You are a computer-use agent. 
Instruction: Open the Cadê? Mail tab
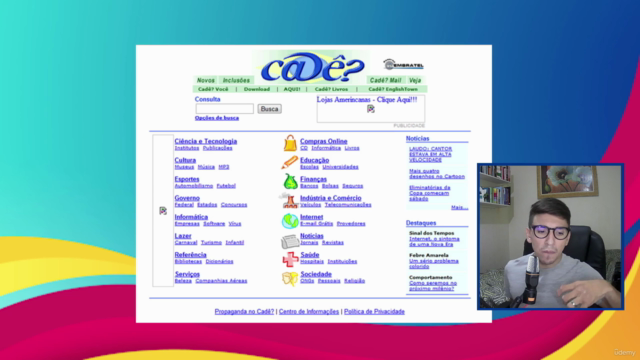pyautogui.click(x=385, y=80)
